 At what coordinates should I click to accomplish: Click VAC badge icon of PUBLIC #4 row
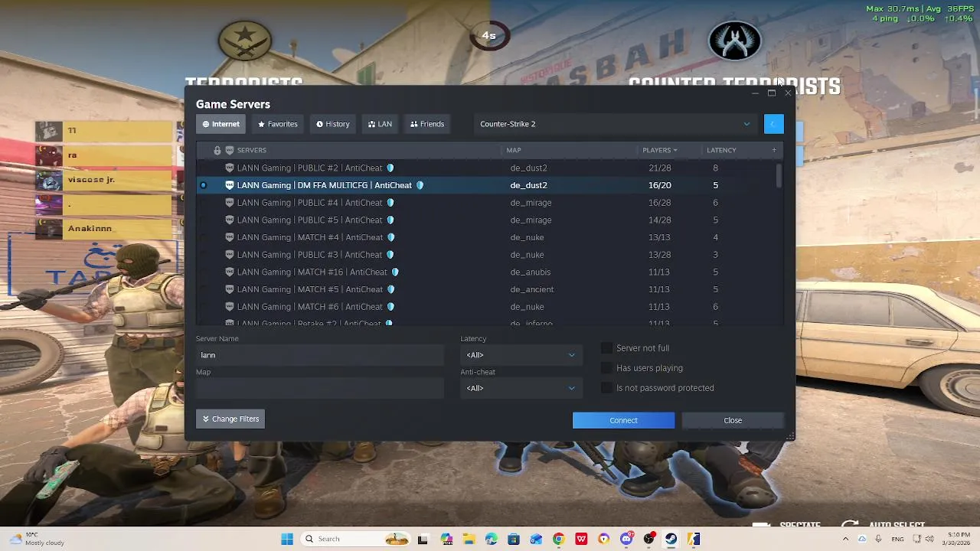(229, 203)
